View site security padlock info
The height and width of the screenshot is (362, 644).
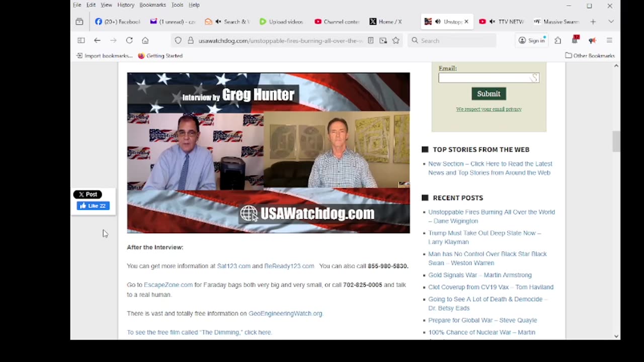point(191,40)
